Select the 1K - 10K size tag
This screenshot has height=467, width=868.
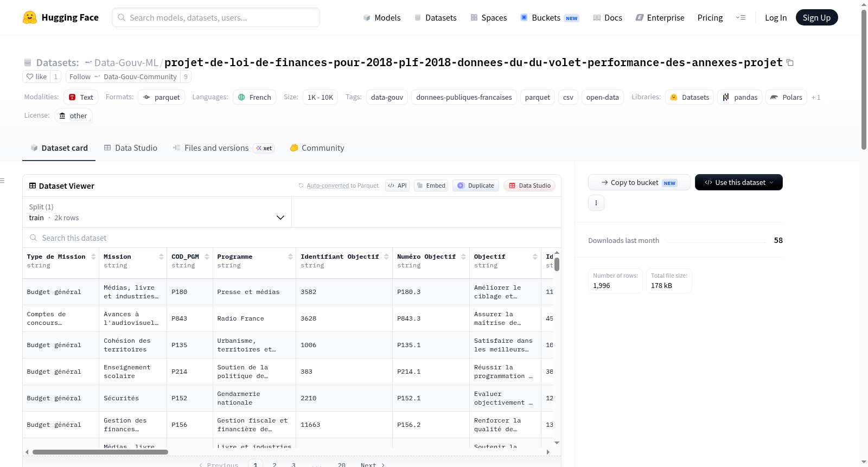click(320, 97)
